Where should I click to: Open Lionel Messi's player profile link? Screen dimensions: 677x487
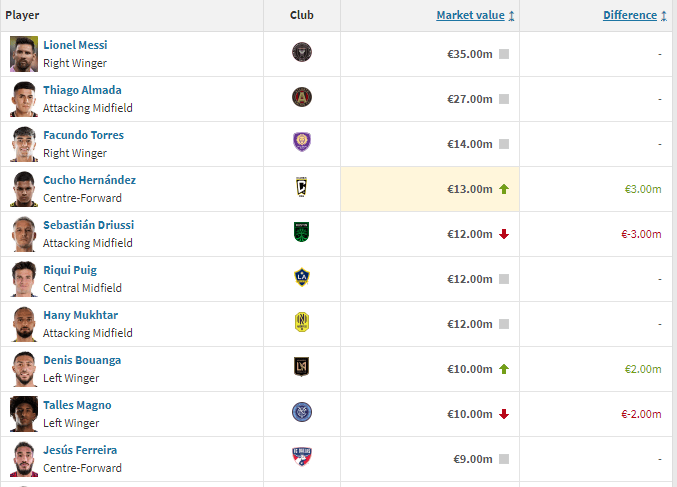(x=75, y=45)
